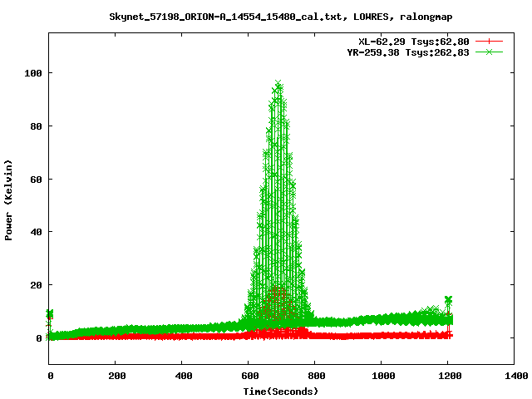Screen dimensions: 532x399
Task: Click x-axis tick label 1400
Action: click(x=516, y=376)
